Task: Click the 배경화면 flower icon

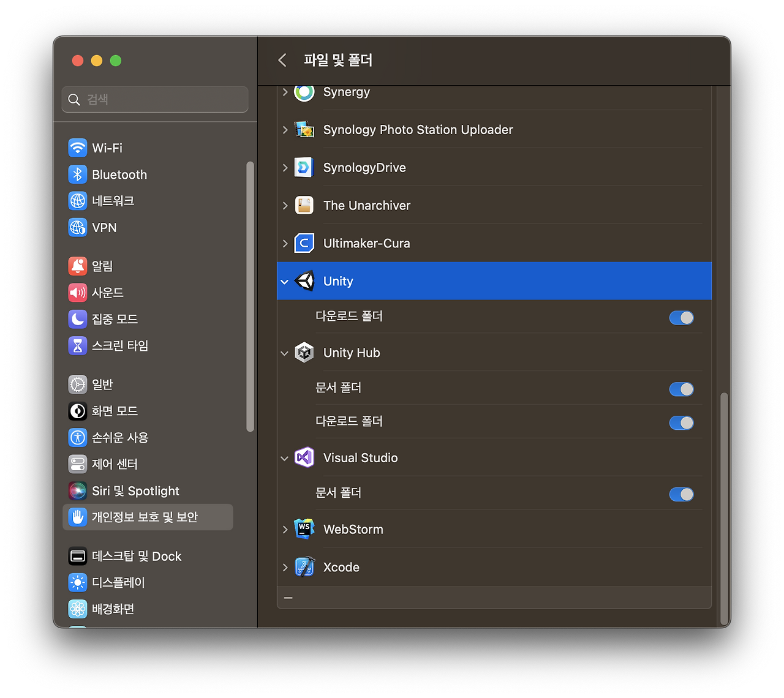Action: click(78, 609)
